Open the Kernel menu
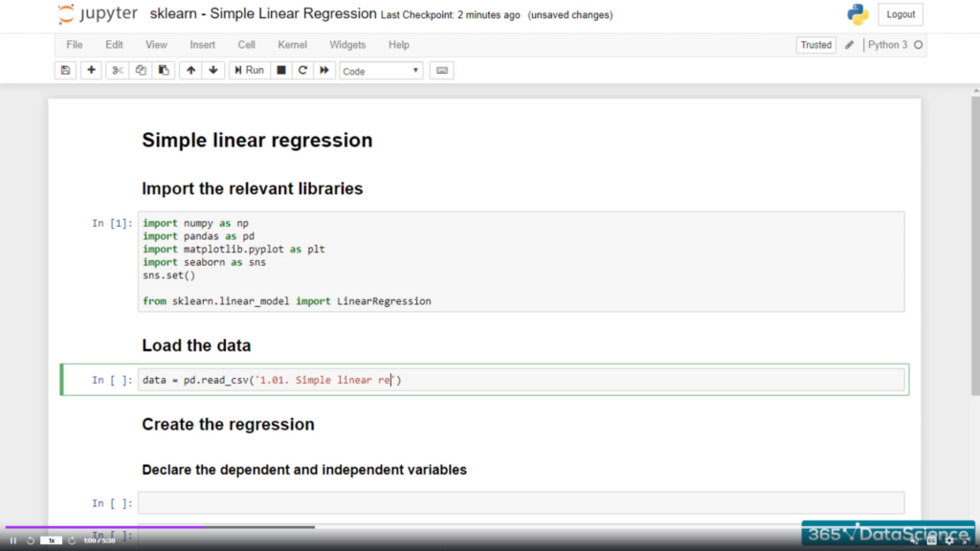The image size is (980, 551). point(293,45)
